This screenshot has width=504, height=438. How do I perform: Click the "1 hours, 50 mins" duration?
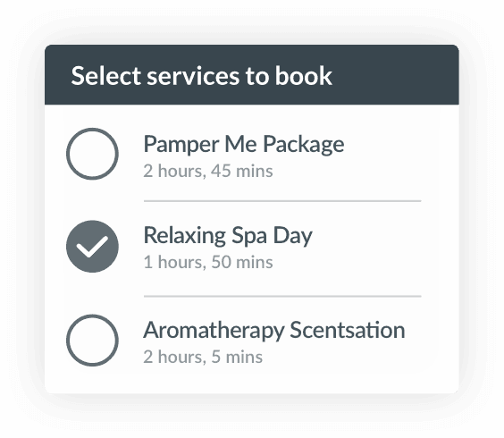pyautogui.click(x=208, y=262)
